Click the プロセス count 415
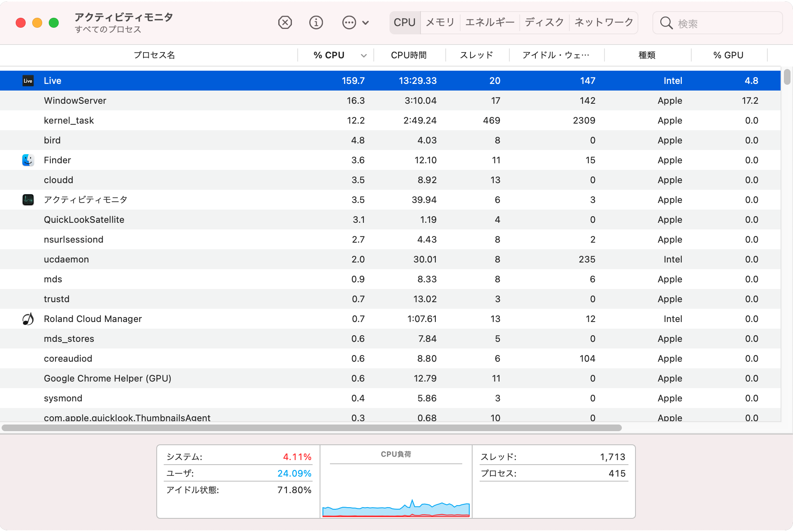 click(x=617, y=473)
